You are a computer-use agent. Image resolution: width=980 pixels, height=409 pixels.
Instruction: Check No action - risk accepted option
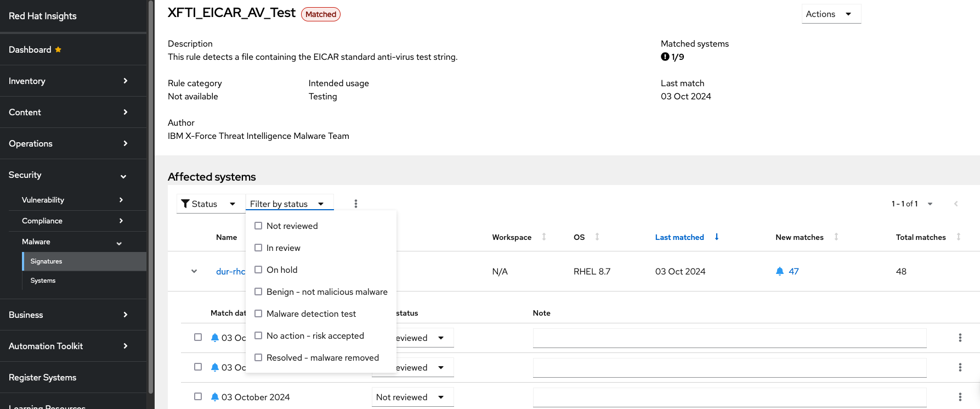point(258,335)
